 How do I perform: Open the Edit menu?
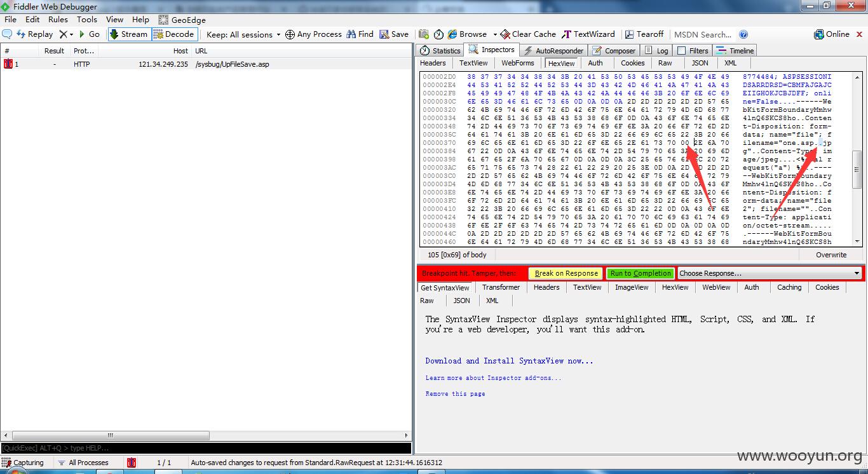(32, 20)
